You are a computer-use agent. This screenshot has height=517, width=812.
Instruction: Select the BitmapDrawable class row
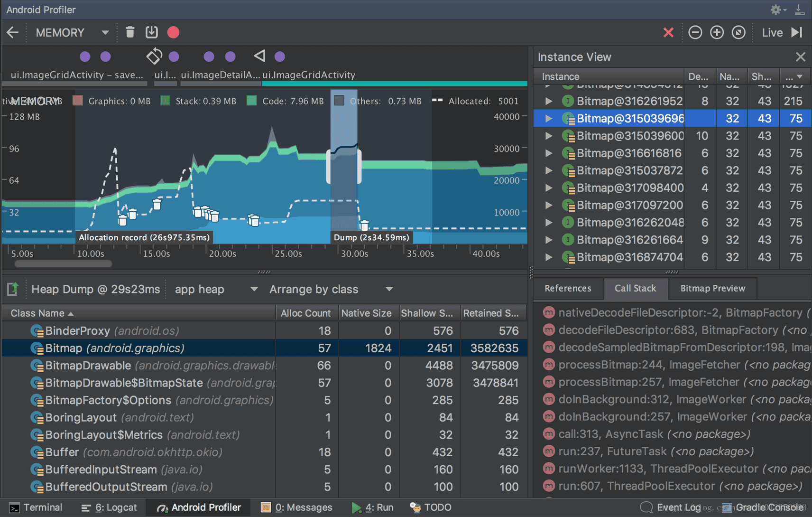(265, 366)
